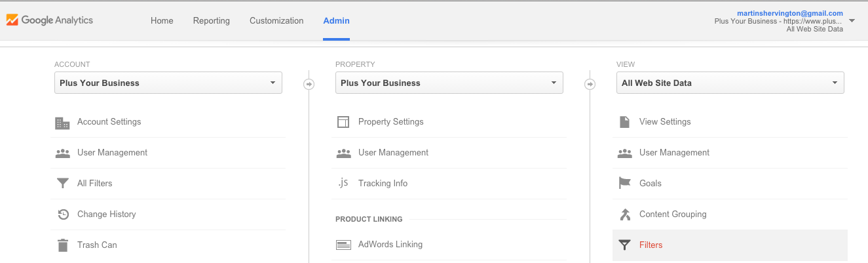Open the Account dropdown Plus Your Business
868x263 pixels.
click(168, 83)
